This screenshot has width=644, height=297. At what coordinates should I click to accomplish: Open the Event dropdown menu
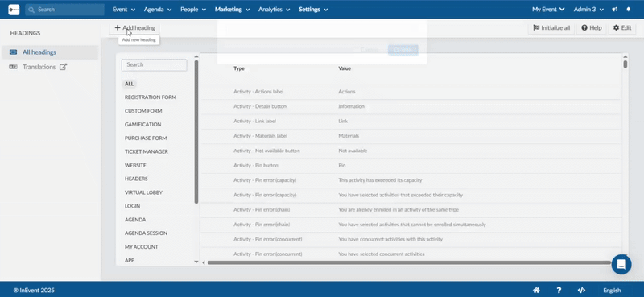[124, 10]
